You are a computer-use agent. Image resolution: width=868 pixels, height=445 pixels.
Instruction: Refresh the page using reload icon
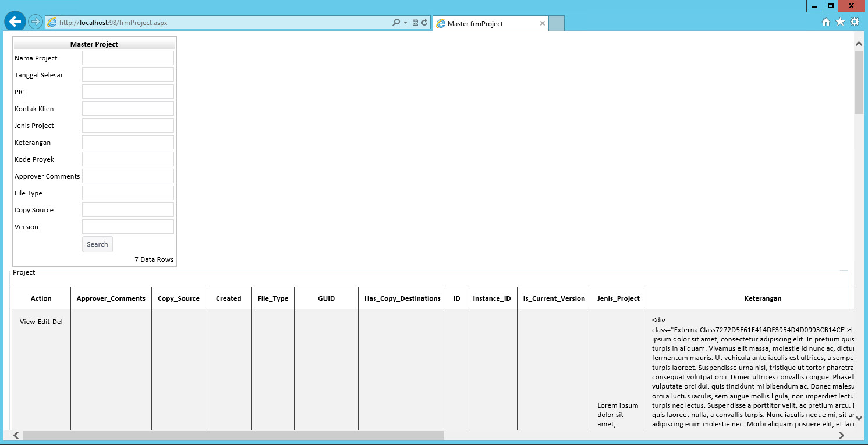[424, 23]
